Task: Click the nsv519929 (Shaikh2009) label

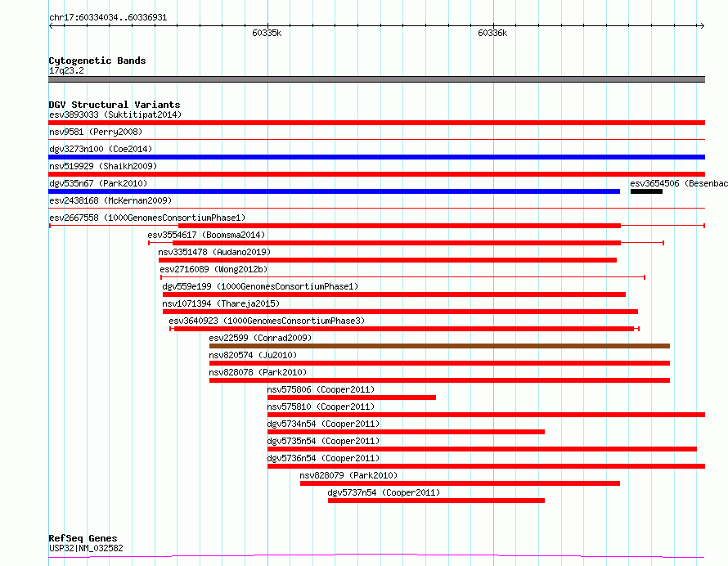Action: (103, 166)
